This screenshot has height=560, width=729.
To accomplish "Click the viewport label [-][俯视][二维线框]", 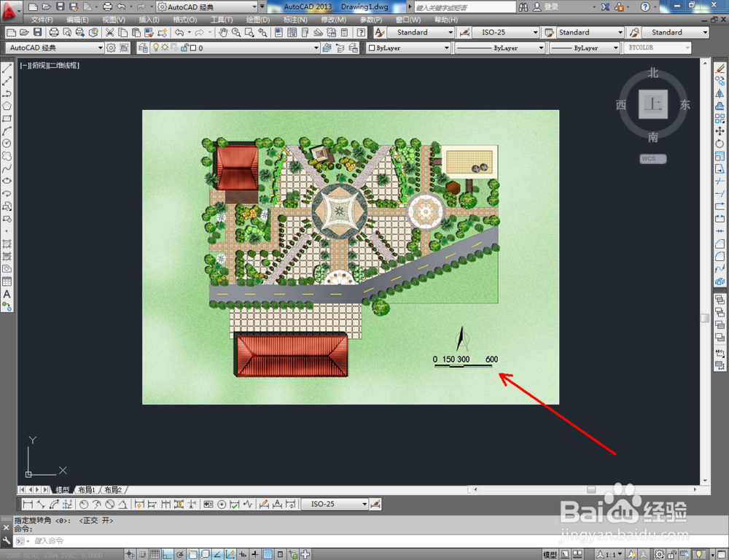I will point(50,66).
